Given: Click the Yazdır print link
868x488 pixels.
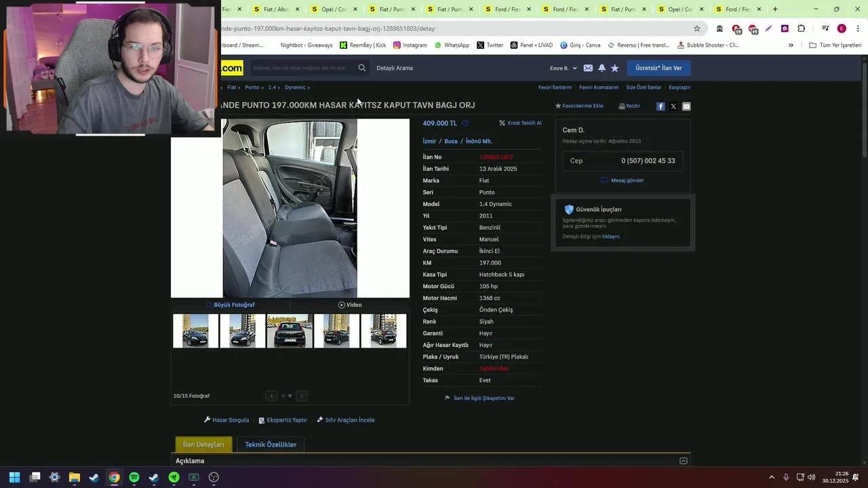Looking at the screenshot, I should (629, 106).
